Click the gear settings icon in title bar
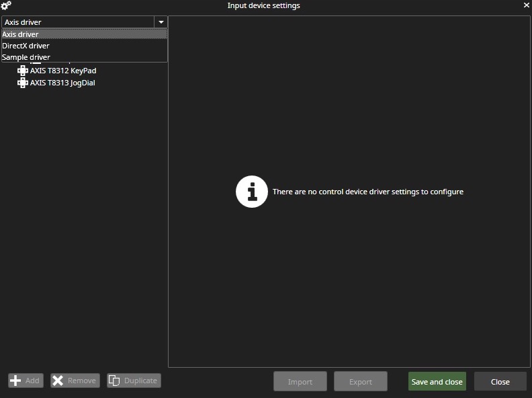Image resolution: width=532 pixels, height=398 pixels. [6, 5]
